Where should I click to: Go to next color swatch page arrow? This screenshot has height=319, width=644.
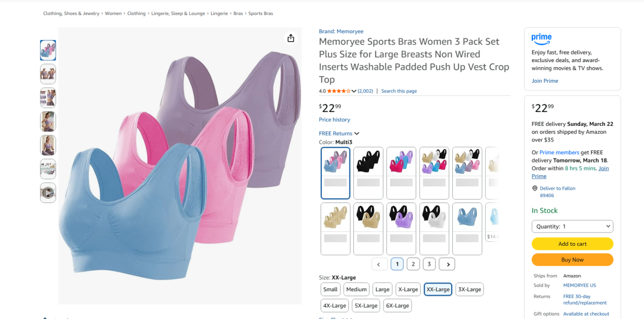[x=447, y=264]
